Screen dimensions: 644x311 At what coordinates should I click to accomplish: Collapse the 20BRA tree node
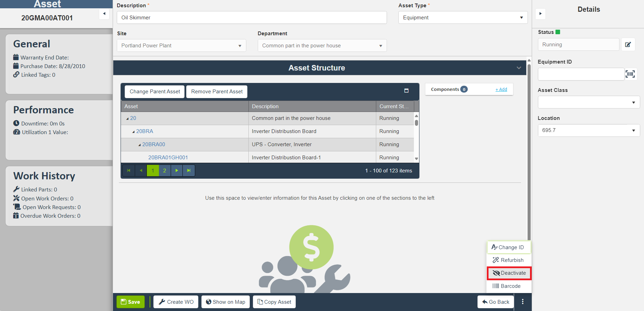coord(133,132)
